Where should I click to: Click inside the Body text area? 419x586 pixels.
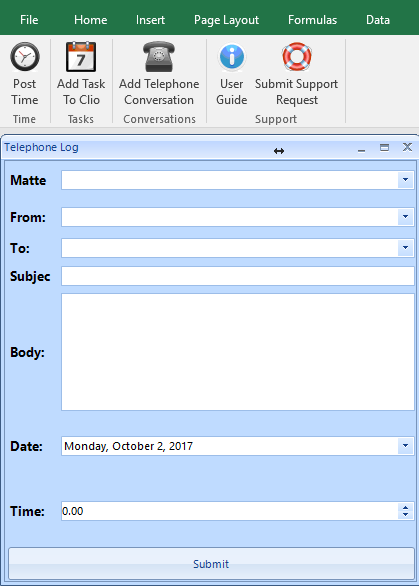pos(238,352)
